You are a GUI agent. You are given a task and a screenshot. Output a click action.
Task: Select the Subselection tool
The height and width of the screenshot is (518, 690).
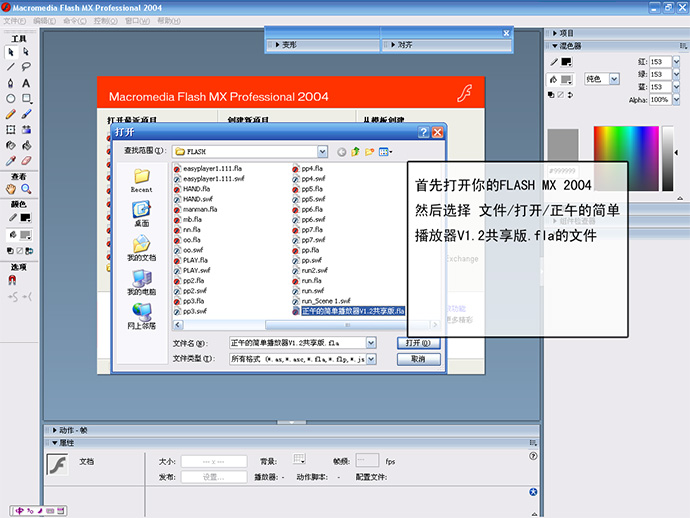click(x=26, y=52)
